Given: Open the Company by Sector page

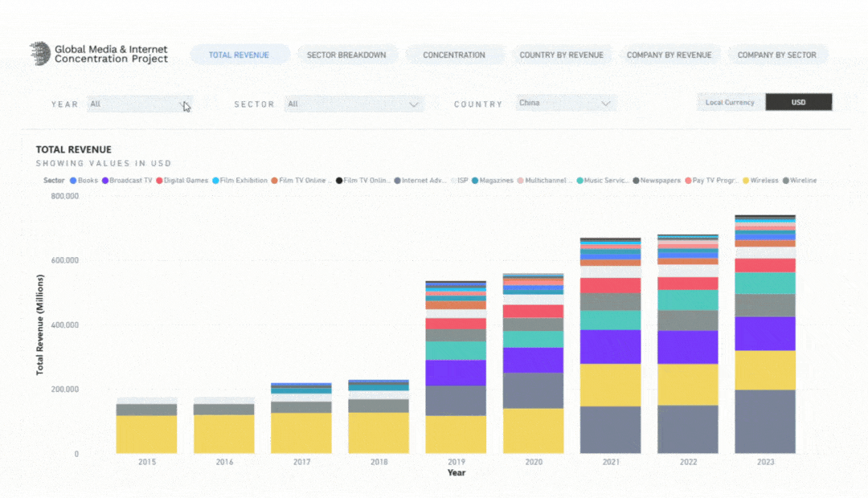Looking at the screenshot, I should 776,55.
